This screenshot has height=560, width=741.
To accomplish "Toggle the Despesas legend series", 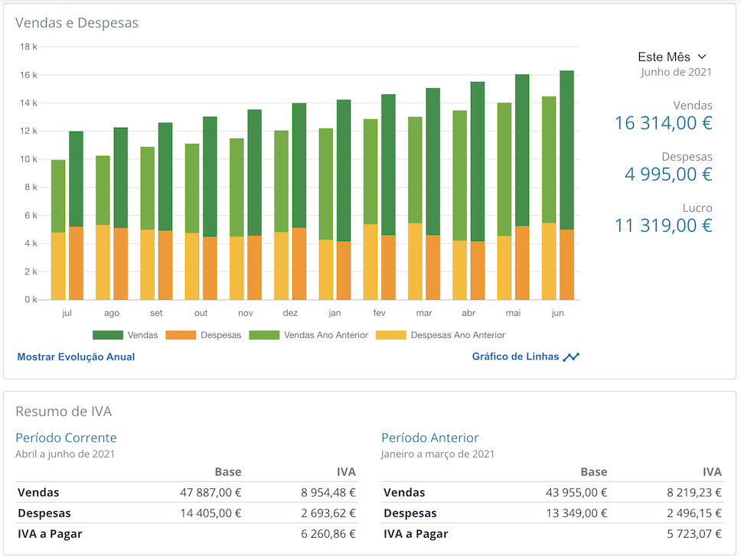I will click(x=204, y=335).
